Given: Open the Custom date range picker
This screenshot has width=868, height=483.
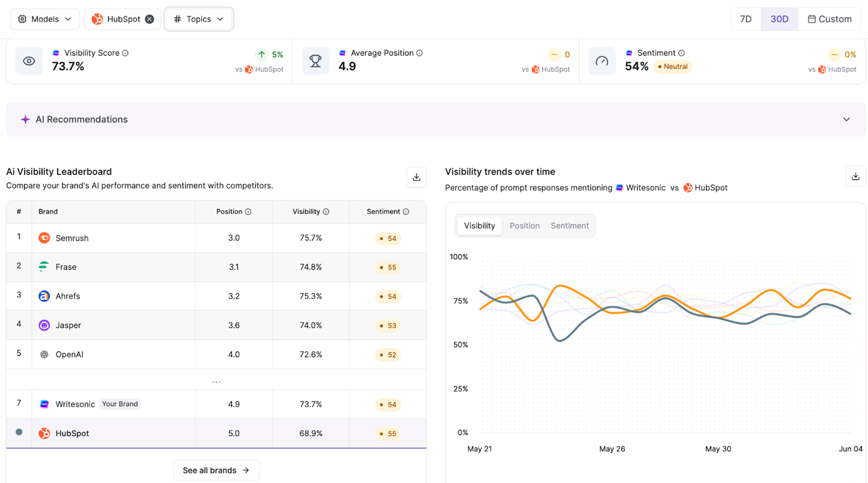Looking at the screenshot, I should [x=830, y=19].
